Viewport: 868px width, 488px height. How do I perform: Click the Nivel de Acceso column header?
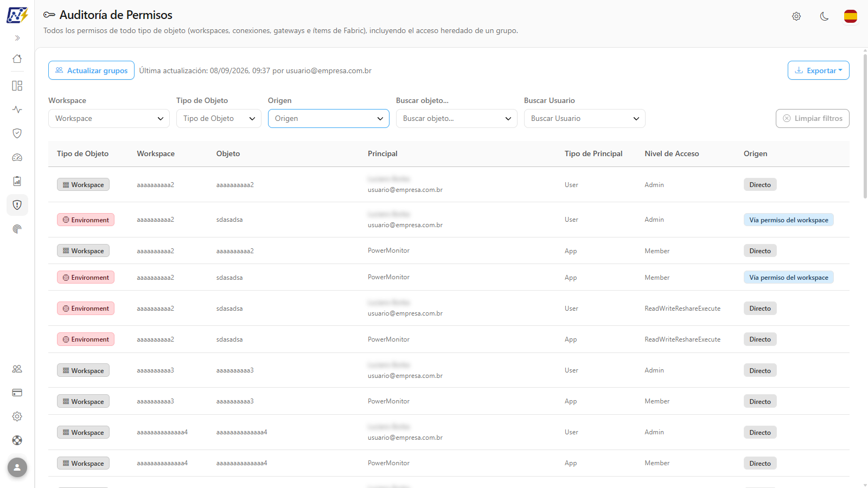coord(672,154)
